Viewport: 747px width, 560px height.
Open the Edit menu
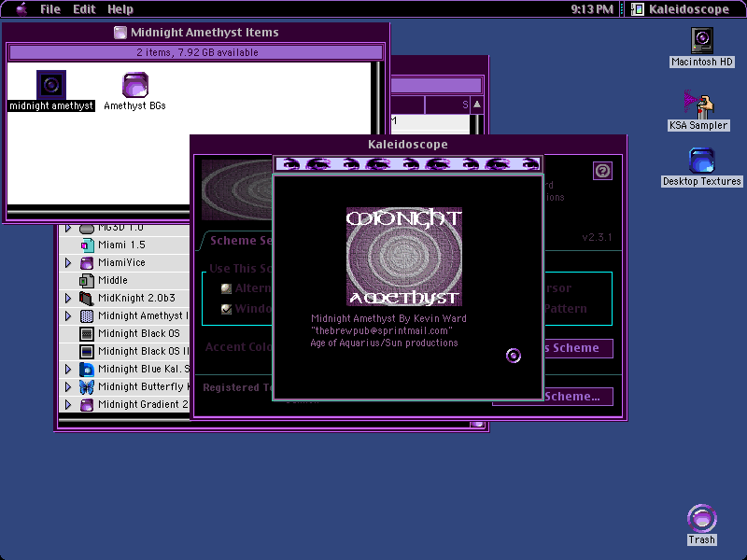coord(84,9)
